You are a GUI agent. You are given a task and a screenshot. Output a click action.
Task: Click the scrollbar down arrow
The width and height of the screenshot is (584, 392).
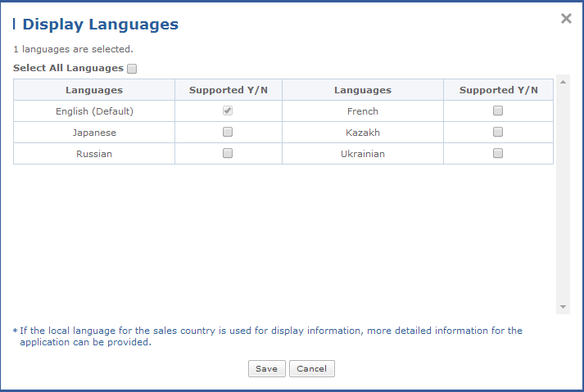coord(563,307)
